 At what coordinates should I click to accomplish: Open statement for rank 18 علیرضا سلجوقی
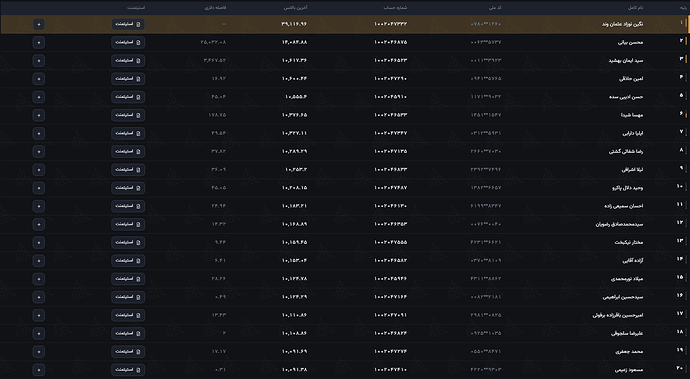pyautogui.click(x=128, y=333)
